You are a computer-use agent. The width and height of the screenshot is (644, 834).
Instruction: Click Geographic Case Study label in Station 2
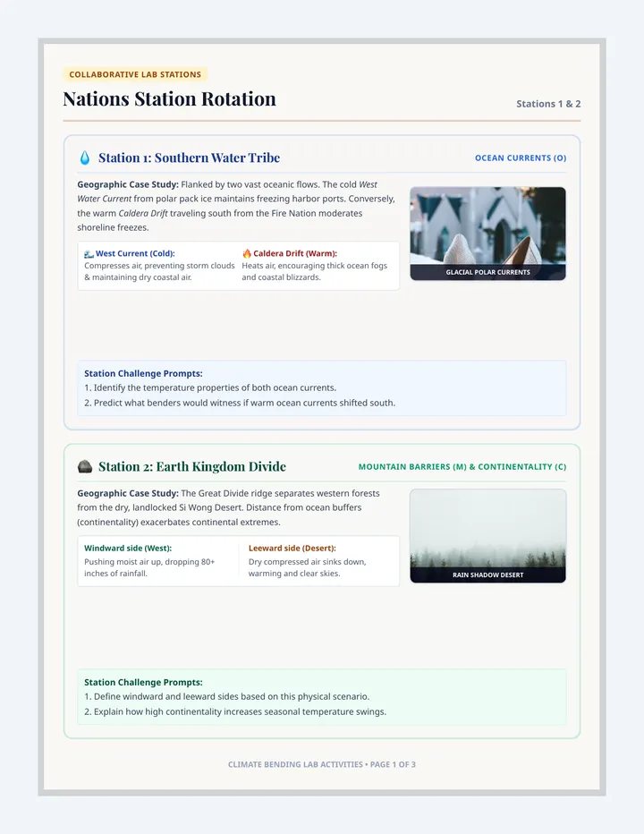[128, 493]
